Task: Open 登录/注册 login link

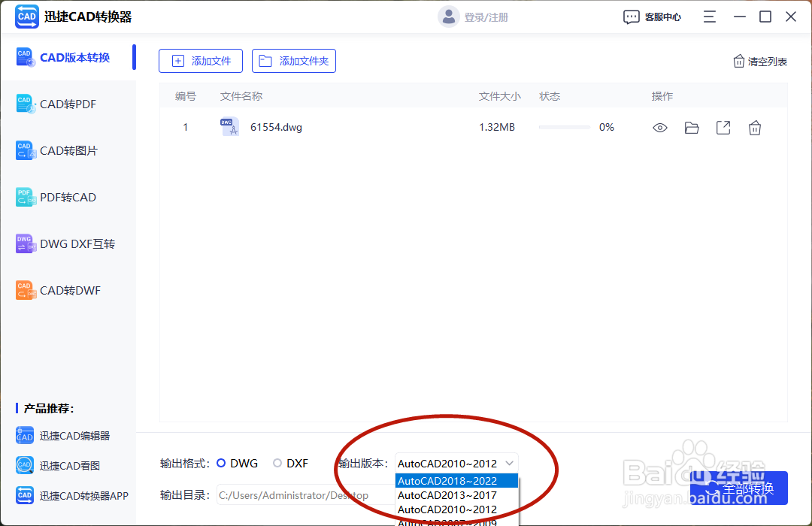Action: 486,17
